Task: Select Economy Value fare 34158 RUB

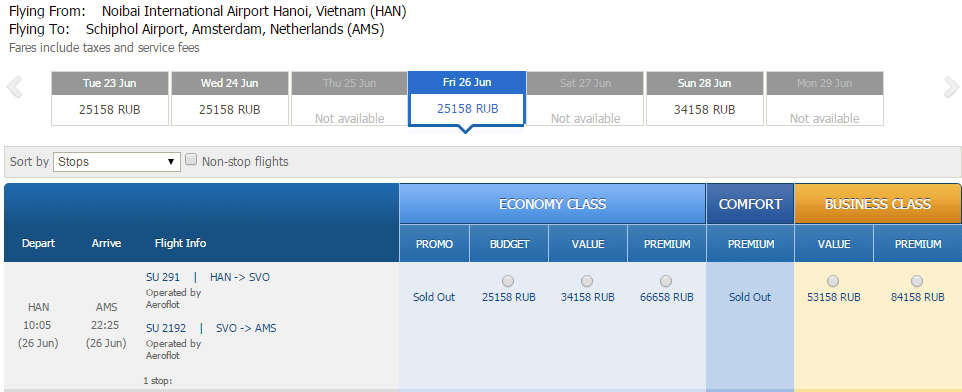Action: point(587,281)
